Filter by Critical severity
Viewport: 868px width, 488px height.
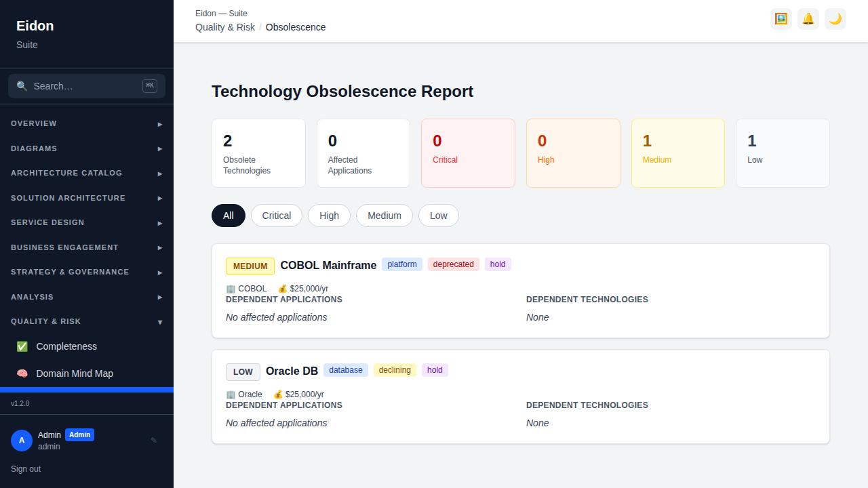[277, 216]
